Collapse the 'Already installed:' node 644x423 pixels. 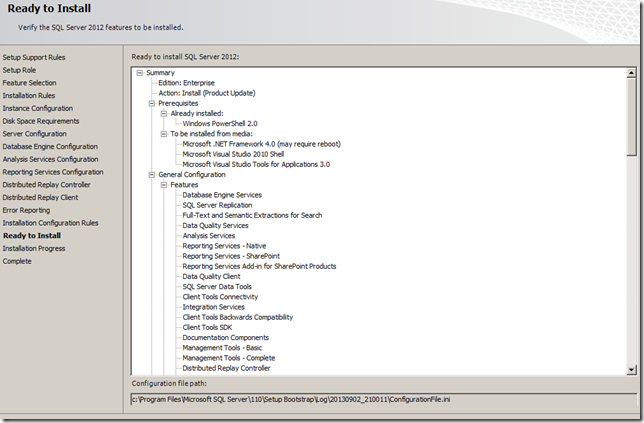click(164, 113)
